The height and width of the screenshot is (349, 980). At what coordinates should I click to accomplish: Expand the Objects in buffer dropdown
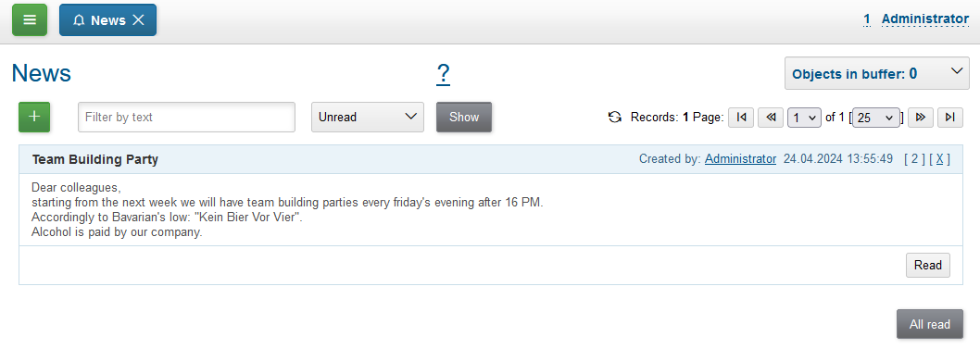point(877,74)
